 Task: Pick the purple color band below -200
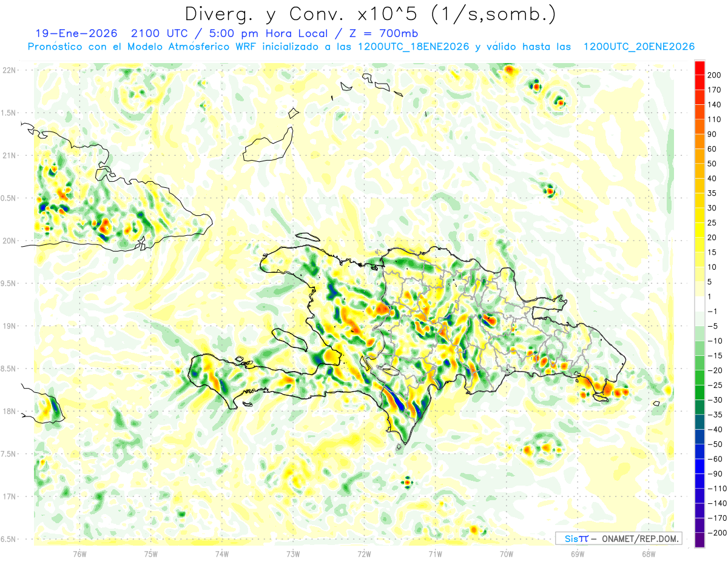(699, 540)
